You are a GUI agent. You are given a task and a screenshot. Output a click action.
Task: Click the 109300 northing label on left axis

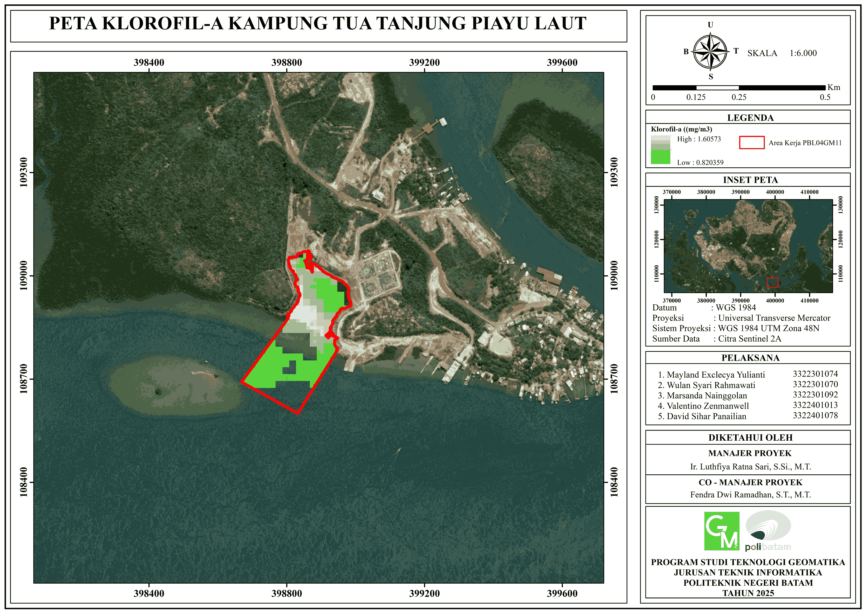[x=24, y=172]
